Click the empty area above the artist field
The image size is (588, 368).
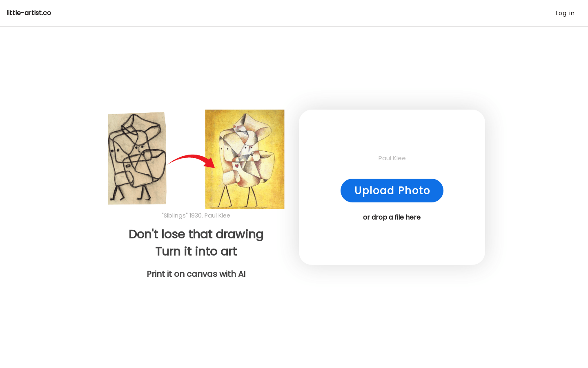[392, 131]
